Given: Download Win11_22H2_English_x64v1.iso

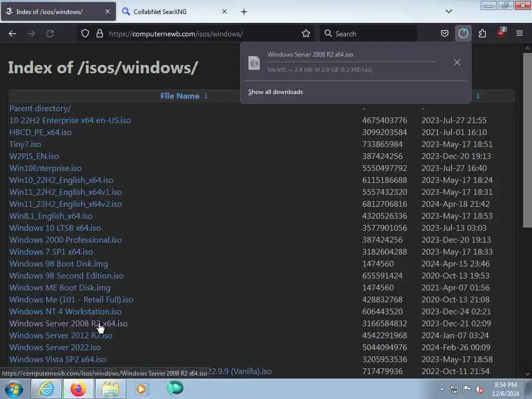Looking at the screenshot, I should (x=65, y=192).
